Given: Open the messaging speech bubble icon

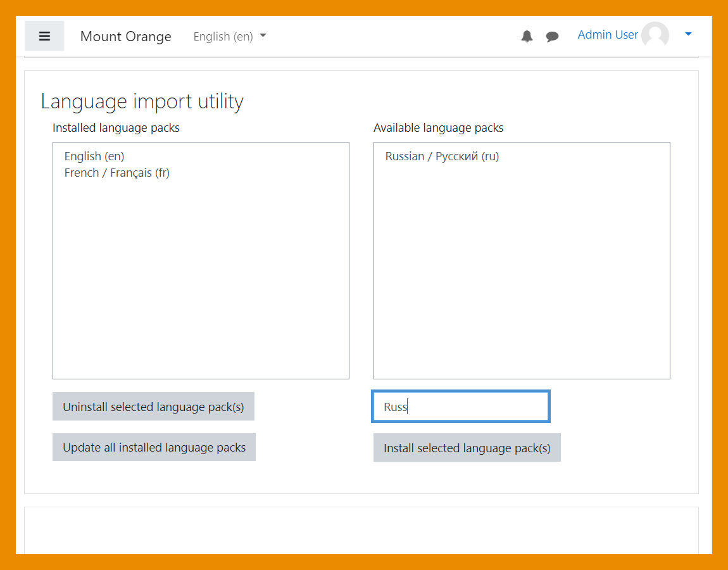Looking at the screenshot, I should tap(552, 36).
